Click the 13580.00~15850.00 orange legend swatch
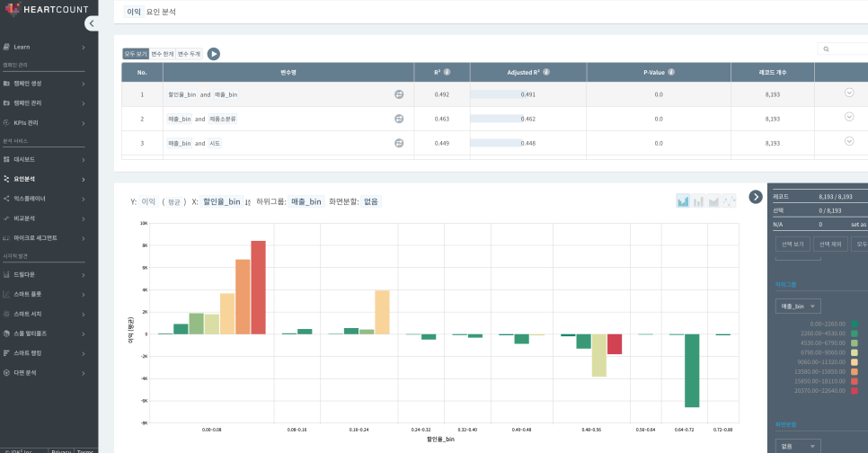Screen dimensions: 868x453 pyautogui.click(x=855, y=371)
